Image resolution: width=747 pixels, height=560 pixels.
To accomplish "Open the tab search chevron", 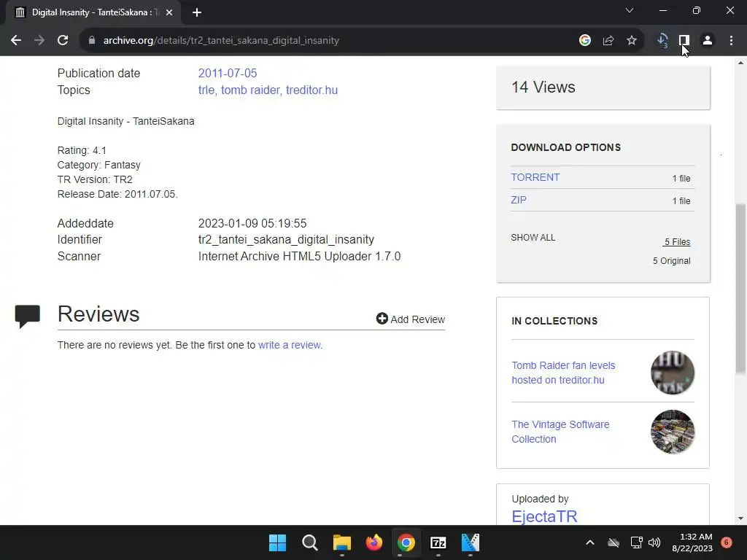I will coord(630,10).
